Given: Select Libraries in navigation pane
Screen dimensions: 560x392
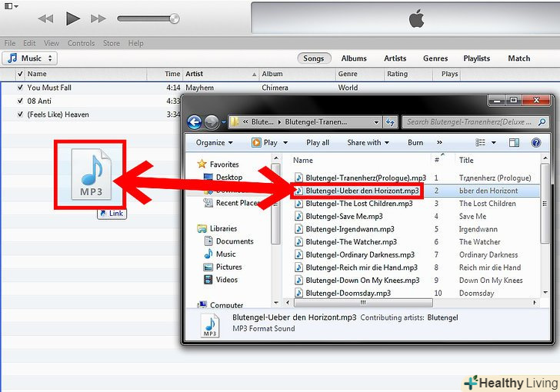Looking at the screenshot, I should click(217, 228).
